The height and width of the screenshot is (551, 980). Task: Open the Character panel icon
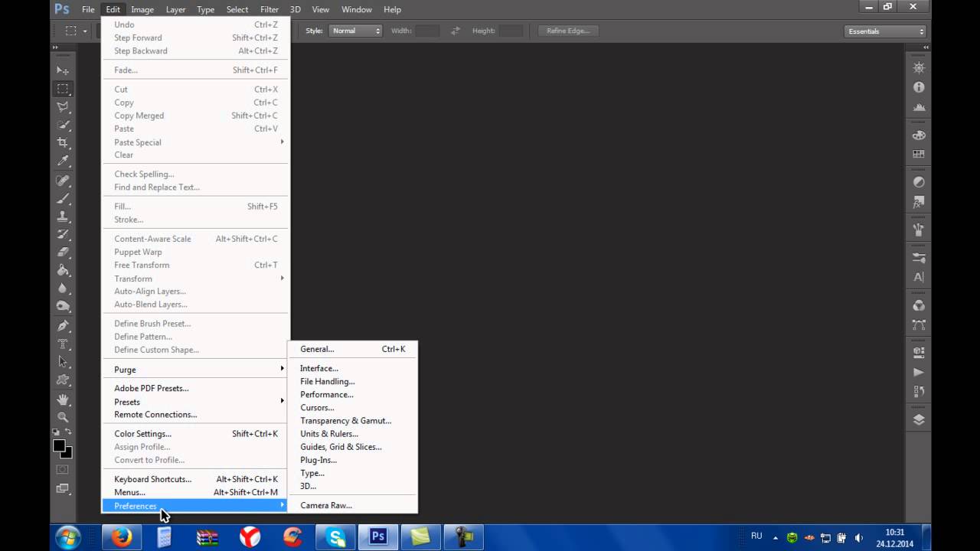pos(919,277)
